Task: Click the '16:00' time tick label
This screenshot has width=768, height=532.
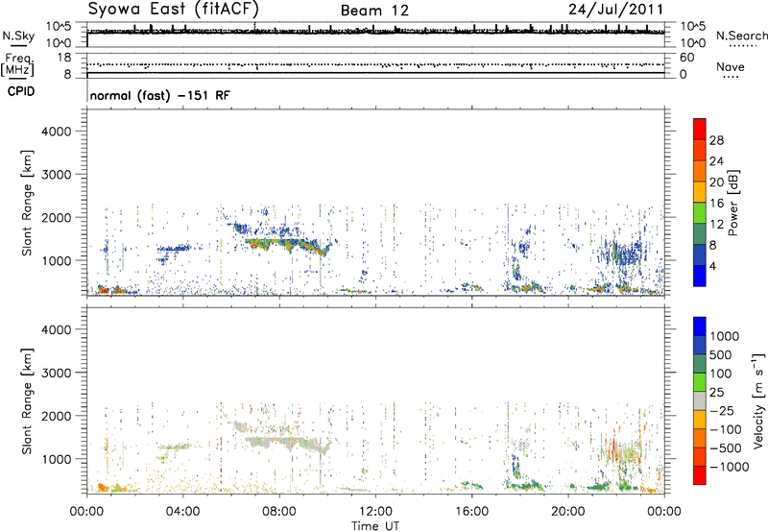Action: point(471,512)
